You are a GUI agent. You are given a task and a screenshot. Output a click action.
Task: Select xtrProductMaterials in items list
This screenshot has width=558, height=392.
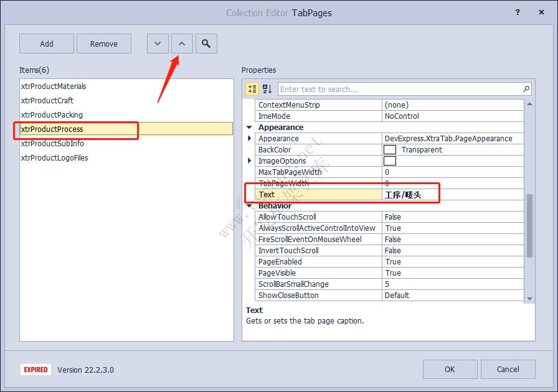point(54,86)
